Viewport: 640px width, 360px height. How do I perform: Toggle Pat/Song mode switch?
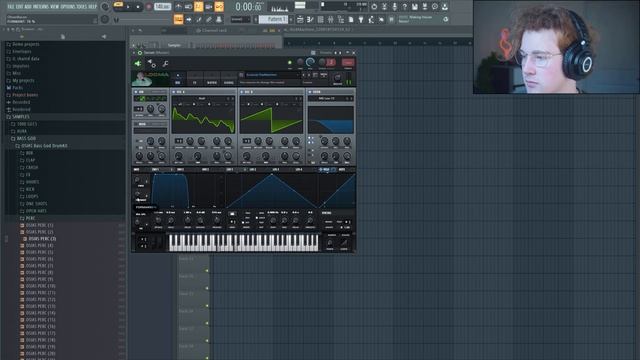point(118,5)
